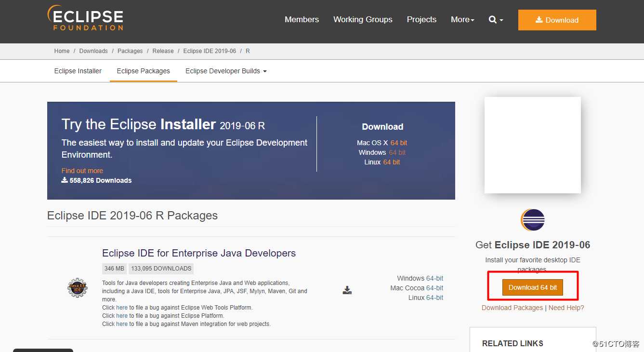Open Release in the breadcrumb
The width and height of the screenshot is (644, 352).
pyautogui.click(x=163, y=51)
